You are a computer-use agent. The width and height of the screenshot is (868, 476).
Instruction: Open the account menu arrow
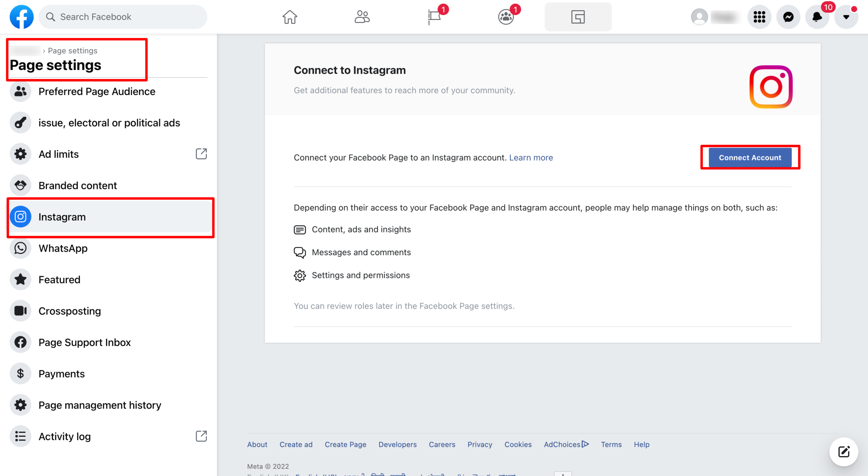[846, 17]
